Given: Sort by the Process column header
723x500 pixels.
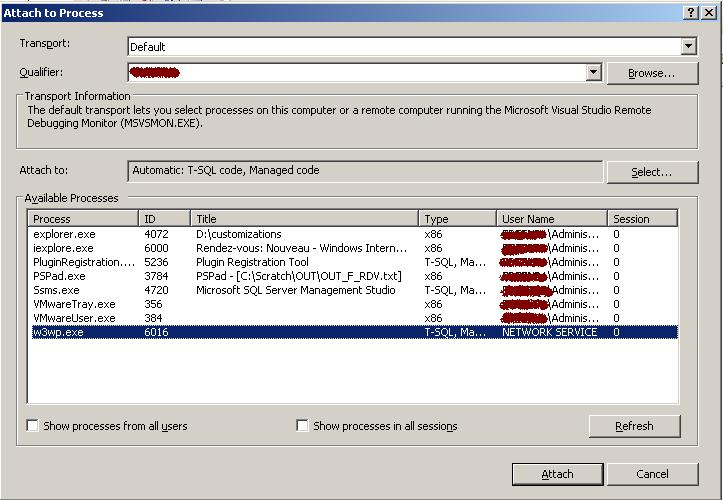Looking at the screenshot, I should [83, 219].
